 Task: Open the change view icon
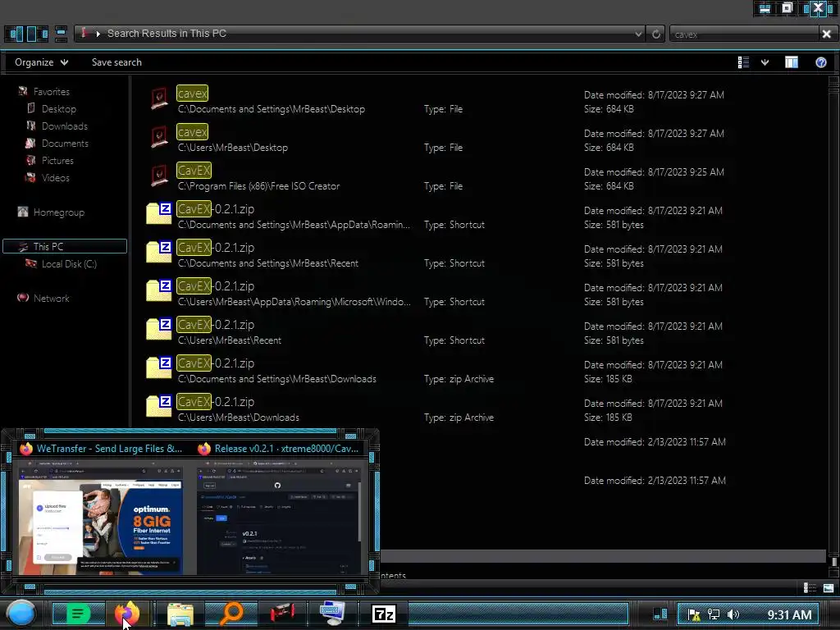tap(743, 62)
